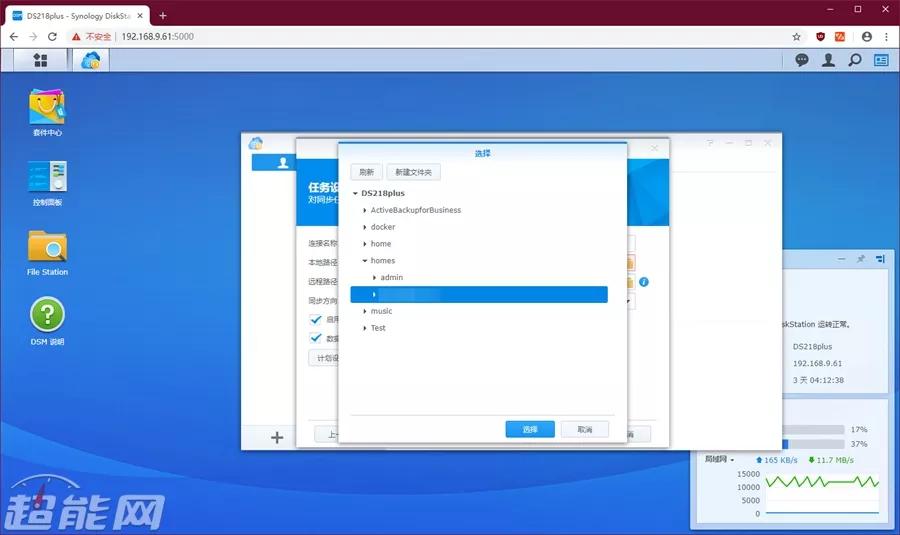Click the New Folder button

(x=413, y=172)
